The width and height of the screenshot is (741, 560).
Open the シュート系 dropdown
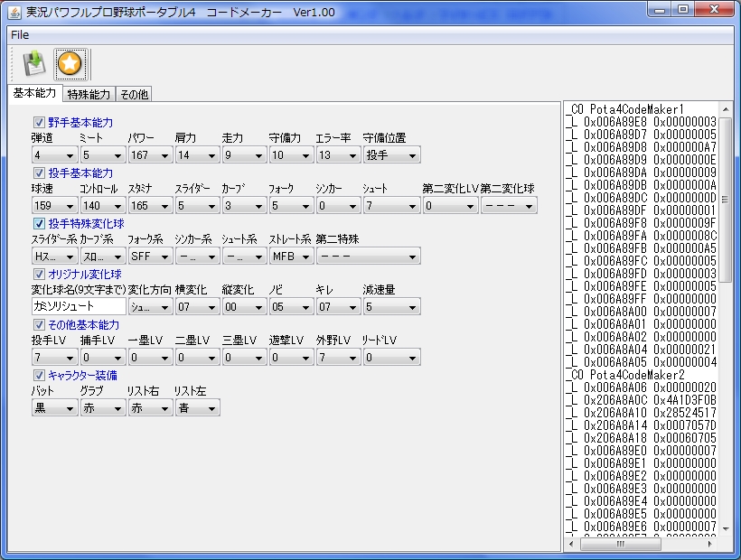point(243,256)
